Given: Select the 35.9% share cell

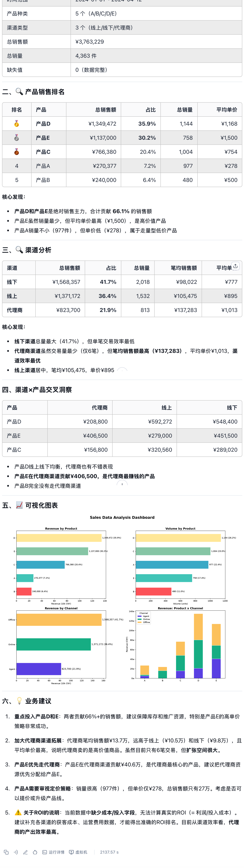Looking at the screenshot, I should point(141,124).
